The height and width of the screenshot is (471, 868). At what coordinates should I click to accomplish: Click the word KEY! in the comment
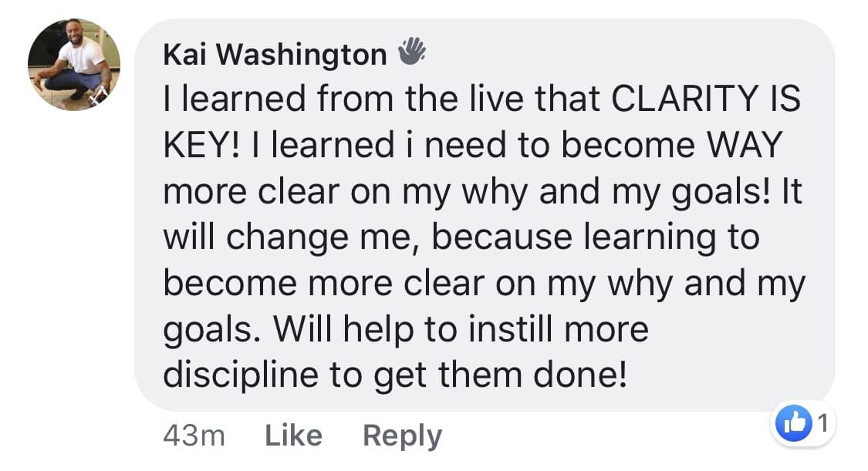pyautogui.click(x=202, y=146)
